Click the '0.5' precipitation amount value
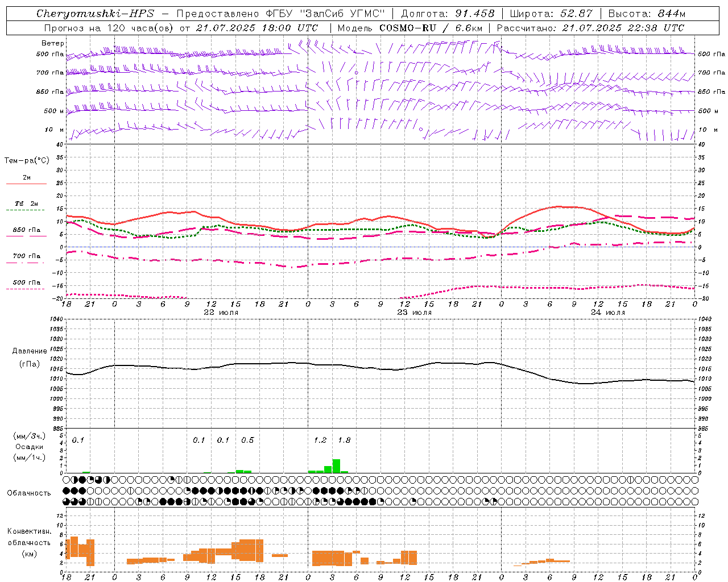Screen dimensions: 728x582 click(247, 440)
